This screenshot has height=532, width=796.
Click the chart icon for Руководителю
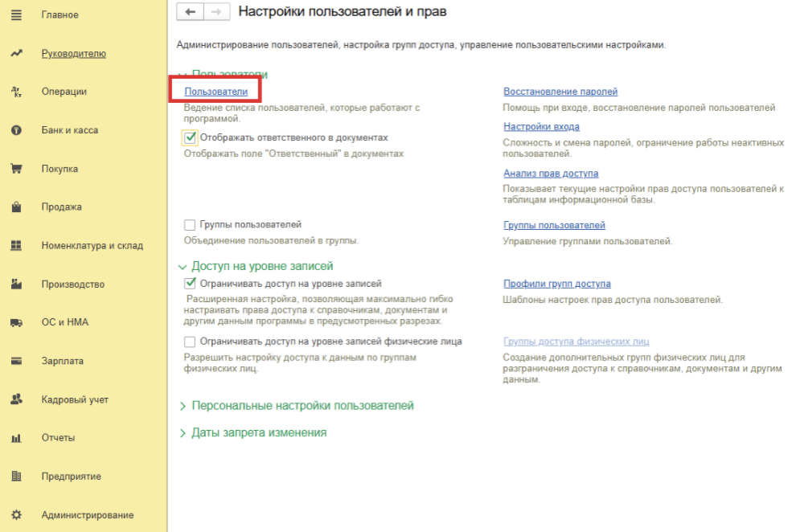point(16,54)
